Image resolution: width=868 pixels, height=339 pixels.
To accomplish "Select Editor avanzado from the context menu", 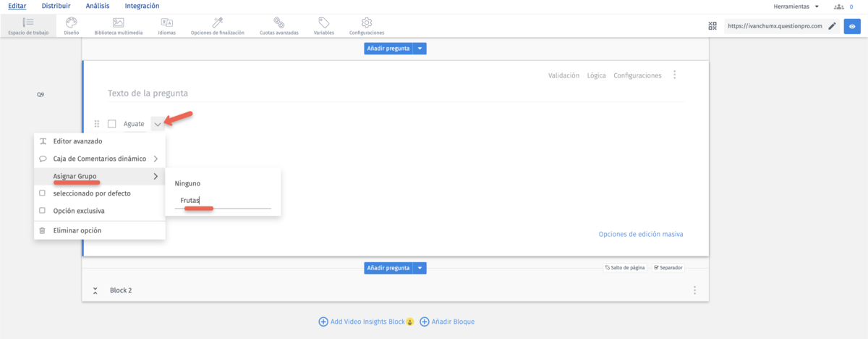I will coord(100,141).
